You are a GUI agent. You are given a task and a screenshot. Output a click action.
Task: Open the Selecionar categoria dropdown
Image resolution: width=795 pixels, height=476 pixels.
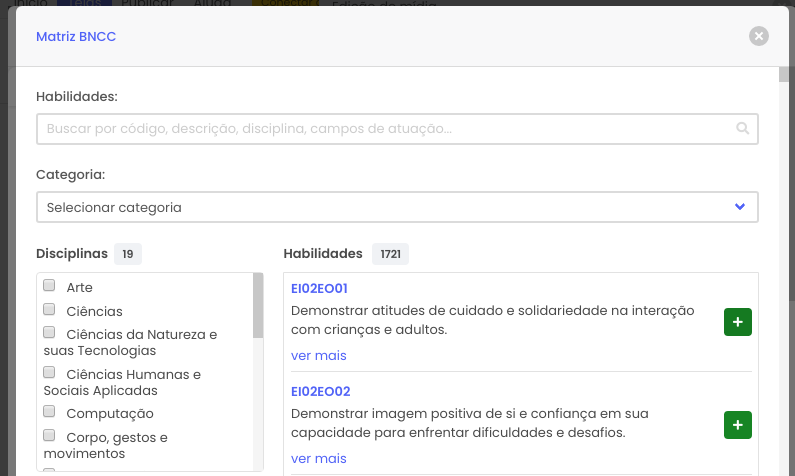397,207
